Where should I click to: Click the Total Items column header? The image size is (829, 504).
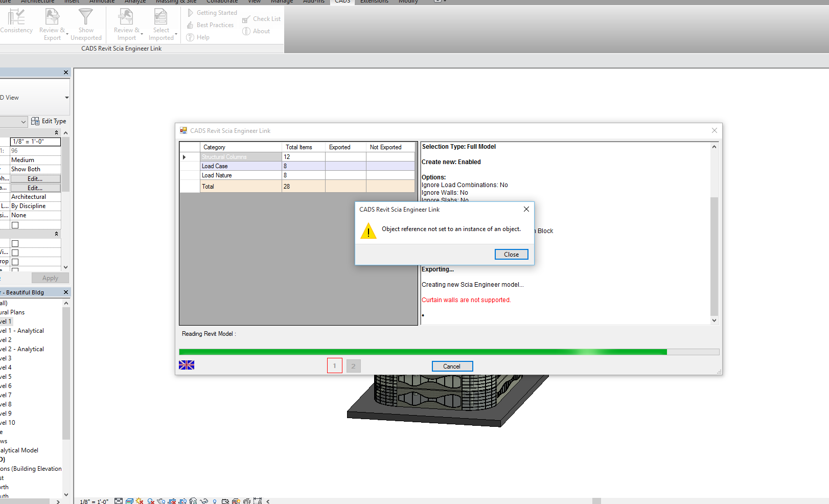coord(304,147)
